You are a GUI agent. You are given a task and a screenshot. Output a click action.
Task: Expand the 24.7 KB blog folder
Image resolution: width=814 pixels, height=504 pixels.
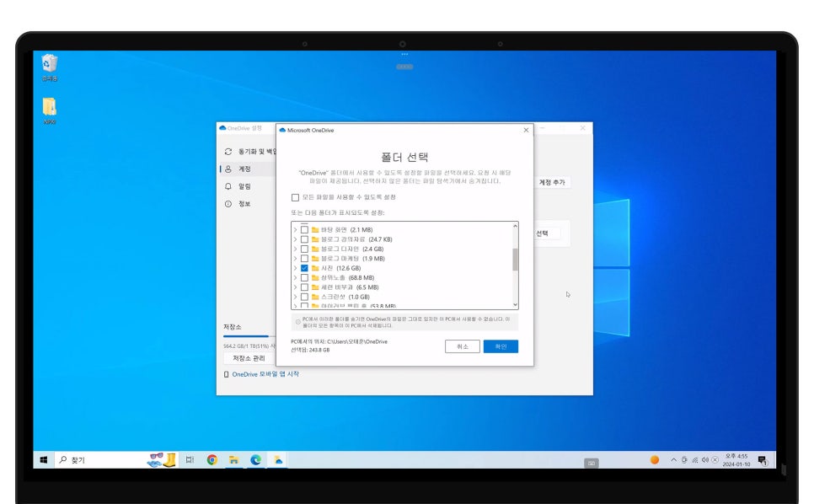pyautogui.click(x=296, y=239)
